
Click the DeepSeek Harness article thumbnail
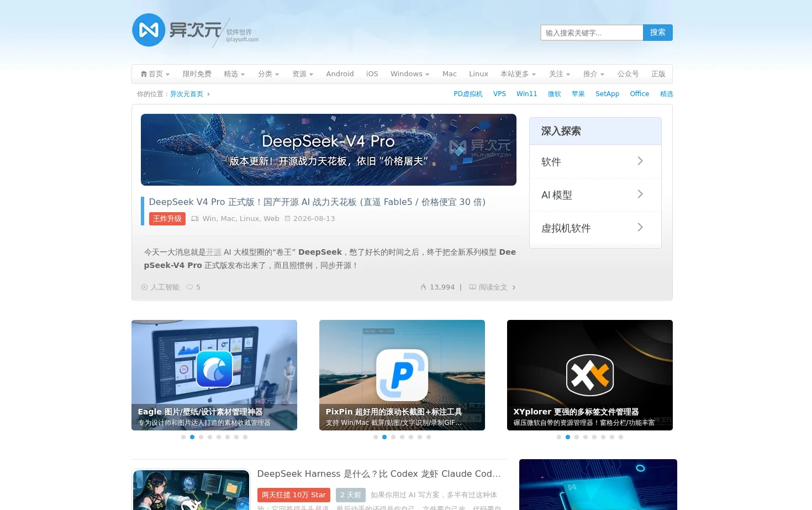point(191,490)
